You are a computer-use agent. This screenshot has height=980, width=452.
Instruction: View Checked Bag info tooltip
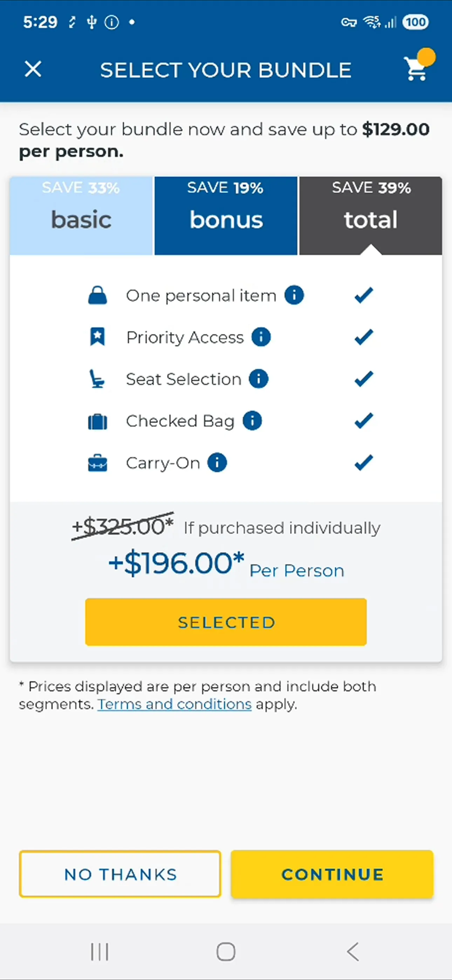(252, 421)
